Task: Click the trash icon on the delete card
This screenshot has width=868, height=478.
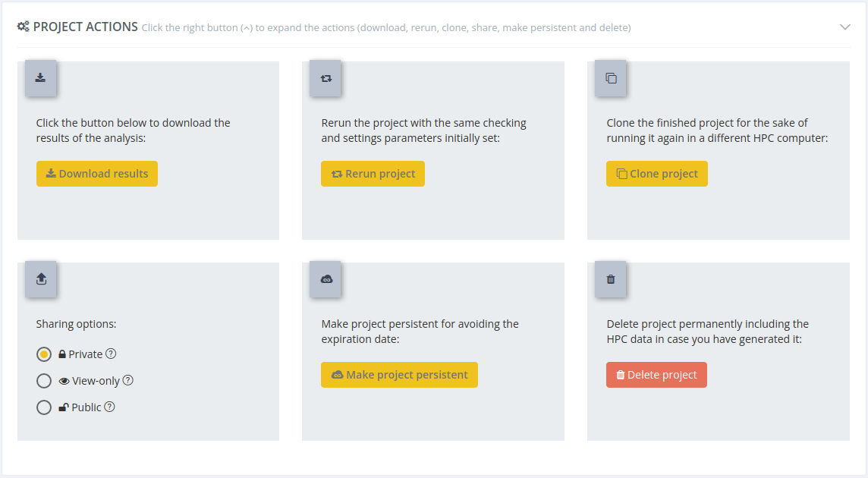Action: 611,279
